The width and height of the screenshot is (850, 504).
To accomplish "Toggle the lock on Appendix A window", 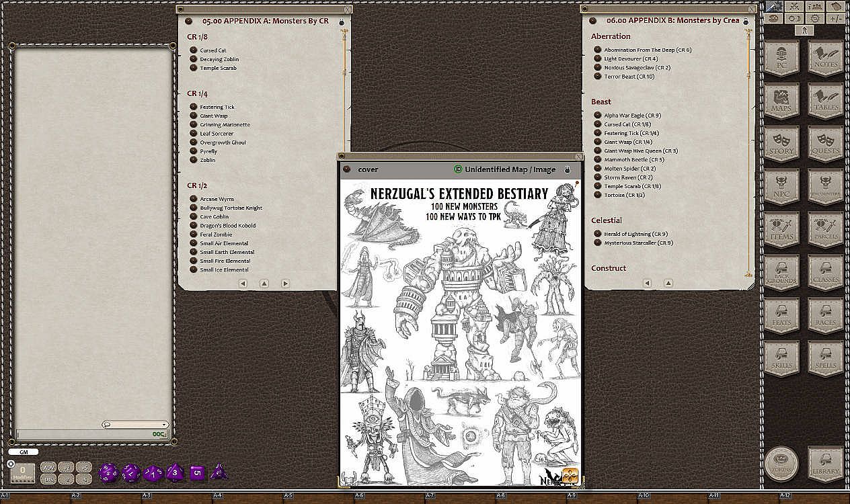I will pyautogui.click(x=341, y=22).
